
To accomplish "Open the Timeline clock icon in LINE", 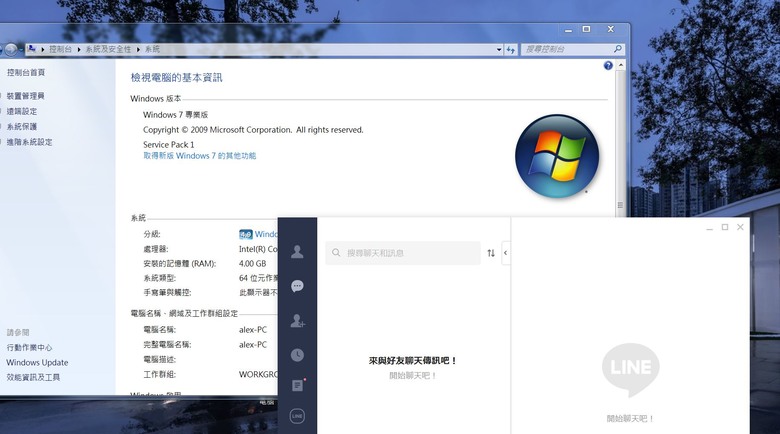I will pyautogui.click(x=297, y=355).
